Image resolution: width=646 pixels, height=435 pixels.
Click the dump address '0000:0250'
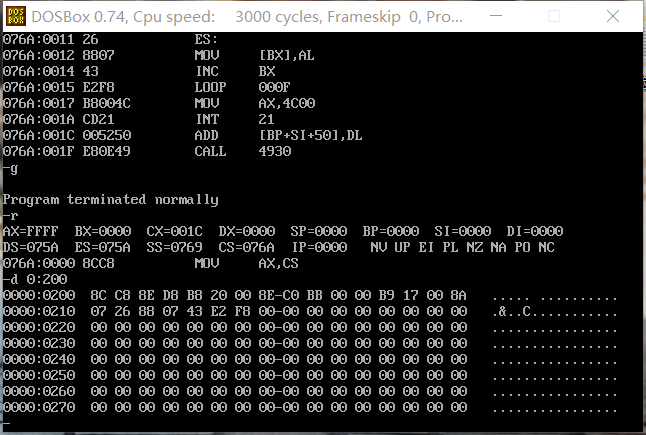tap(39, 375)
